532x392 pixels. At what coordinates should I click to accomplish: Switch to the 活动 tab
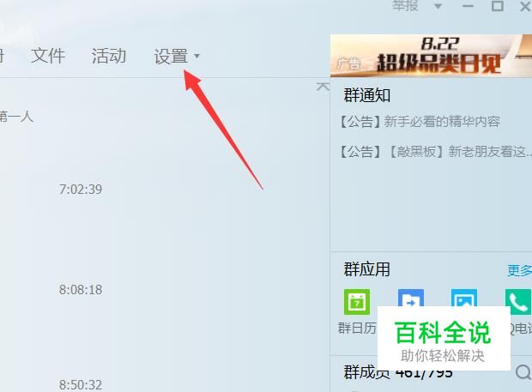coord(109,56)
